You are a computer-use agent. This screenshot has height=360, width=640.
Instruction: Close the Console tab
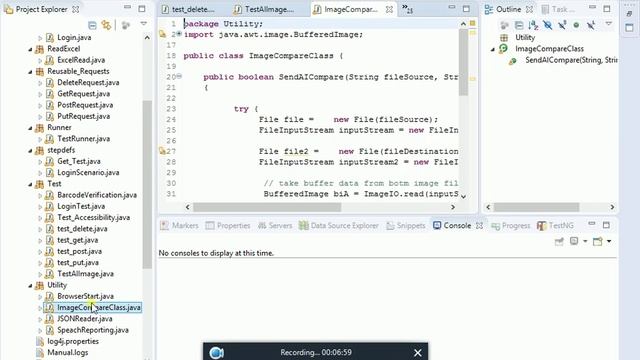pyautogui.click(x=480, y=225)
